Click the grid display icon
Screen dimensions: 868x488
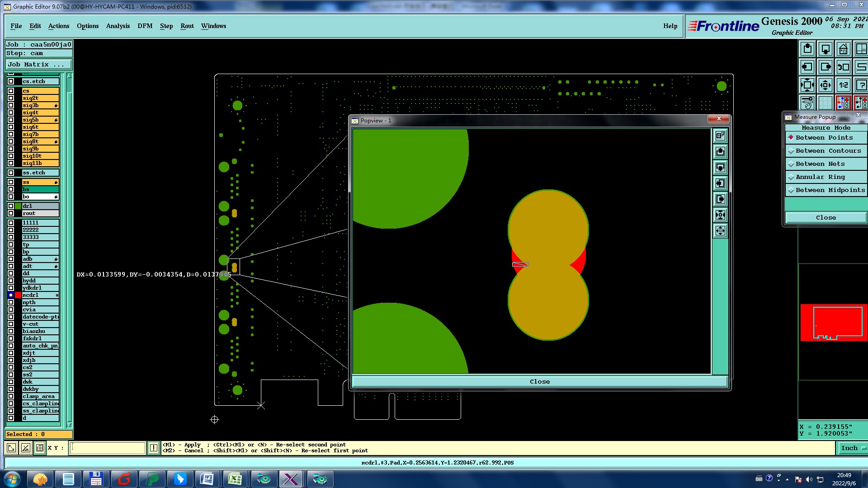825,103
